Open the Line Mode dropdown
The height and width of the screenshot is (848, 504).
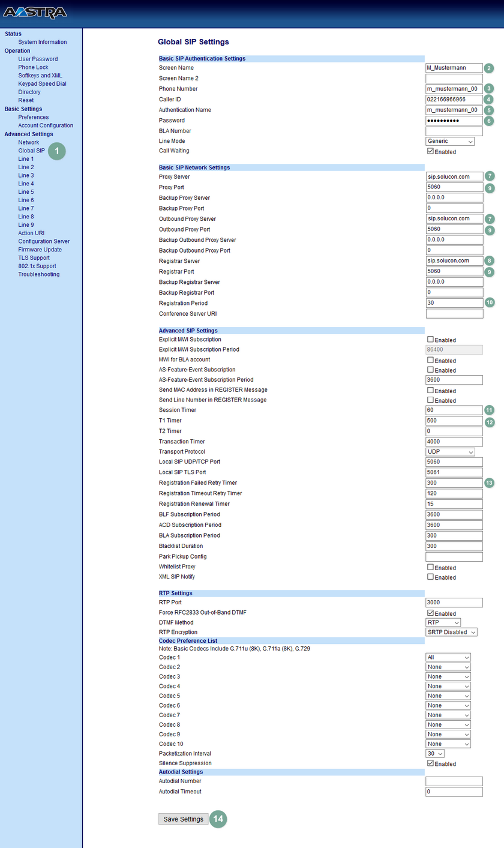pyautogui.click(x=449, y=140)
